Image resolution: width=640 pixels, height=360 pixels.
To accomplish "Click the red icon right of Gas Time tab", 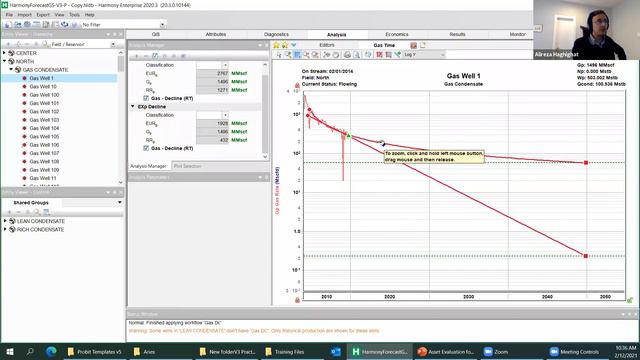I will click(413, 45).
